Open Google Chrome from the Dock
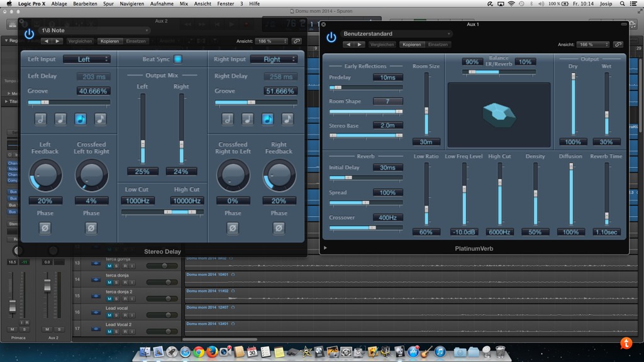The image size is (644, 362). [x=199, y=352]
